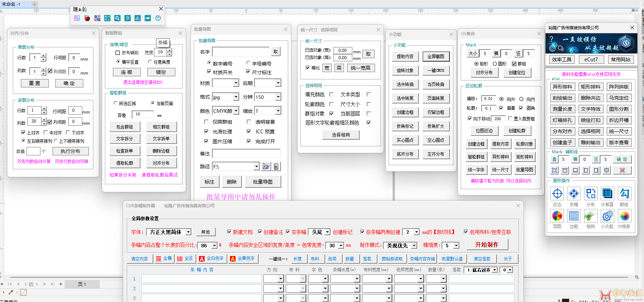644x302 pixels.
Task: Click the 全横 horizontal lines button
Action: 164,259
